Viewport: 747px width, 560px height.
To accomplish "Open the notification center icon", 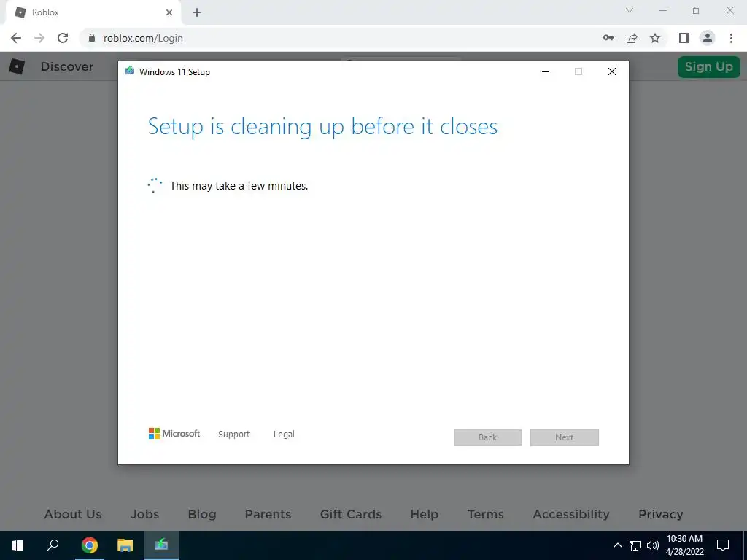I will pos(723,545).
